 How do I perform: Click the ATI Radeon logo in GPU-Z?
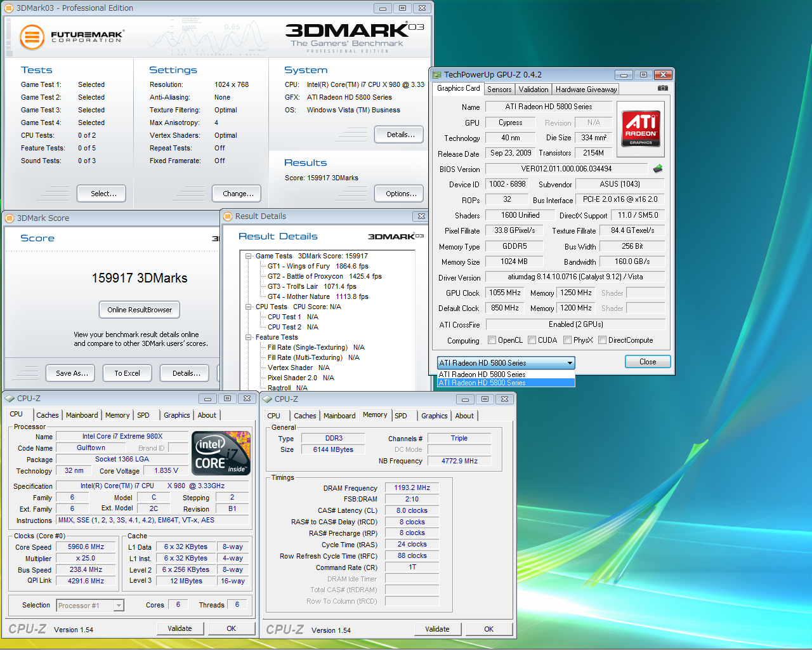641,129
